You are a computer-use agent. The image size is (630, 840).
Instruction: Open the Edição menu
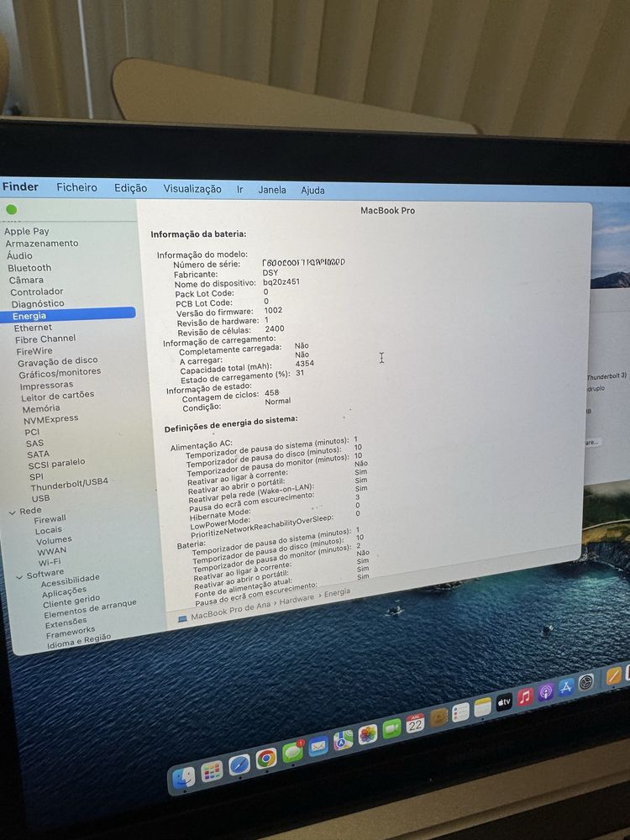click(x=130, y=187)
